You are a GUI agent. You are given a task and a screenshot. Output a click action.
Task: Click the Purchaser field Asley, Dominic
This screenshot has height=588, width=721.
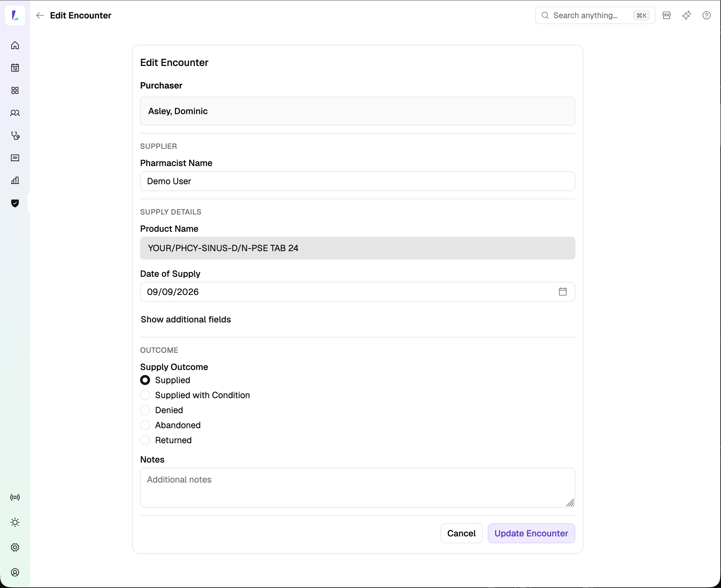(x=357, y=111)
